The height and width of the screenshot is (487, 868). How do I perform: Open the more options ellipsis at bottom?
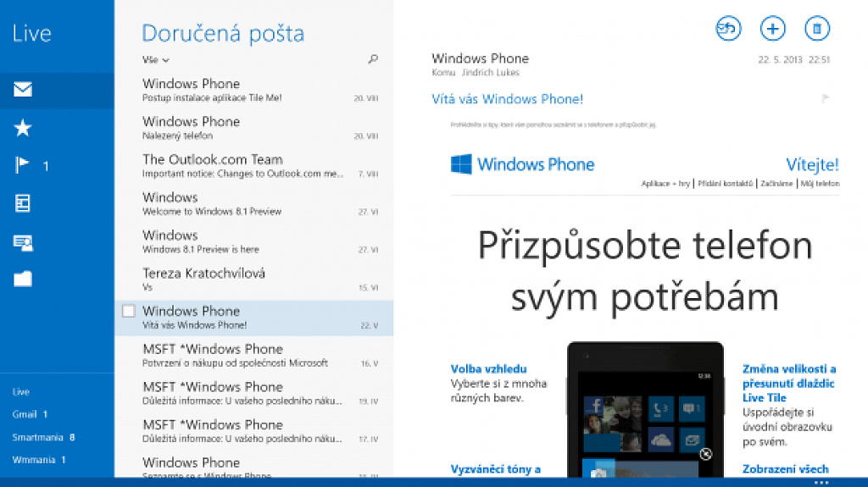point(821,483)
